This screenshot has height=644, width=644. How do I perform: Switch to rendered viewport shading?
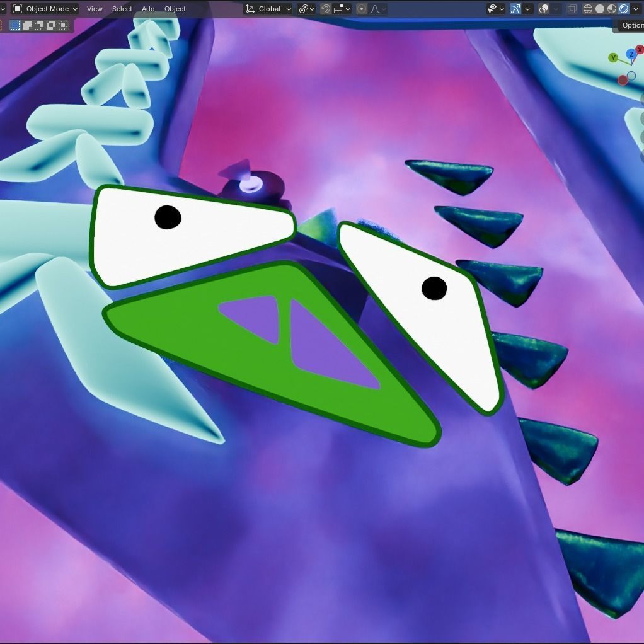623,9
